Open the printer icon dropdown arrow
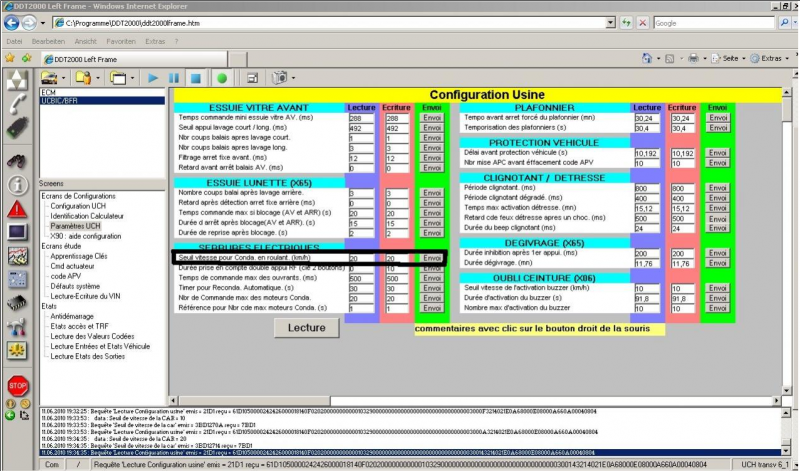 coord(705,59)
